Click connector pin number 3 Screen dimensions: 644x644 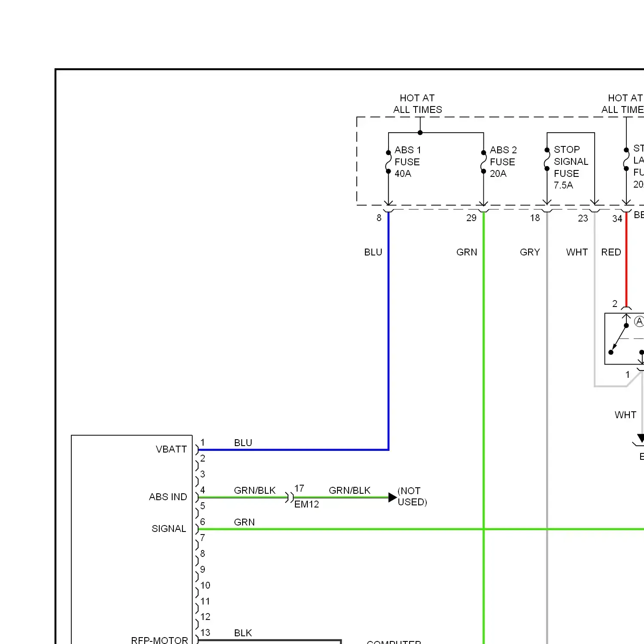[203, 474]
